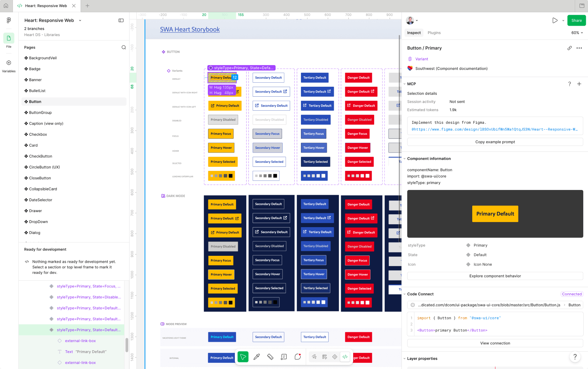The image size is (588, 369).
Task: Select the Annotate tool
Action: [x=284, y=357]
